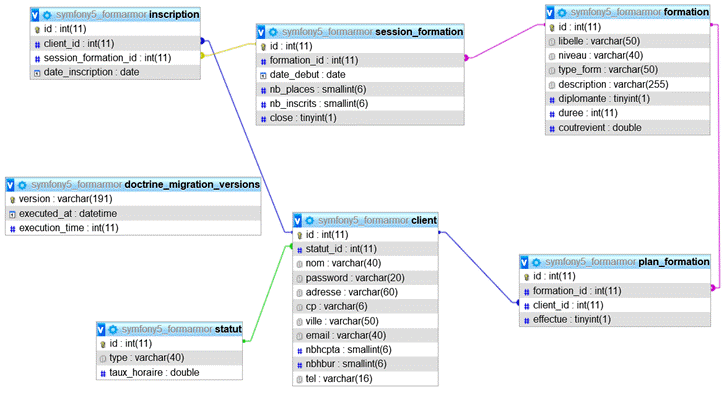Select the session_formation table title

click(x=419, y=32)
